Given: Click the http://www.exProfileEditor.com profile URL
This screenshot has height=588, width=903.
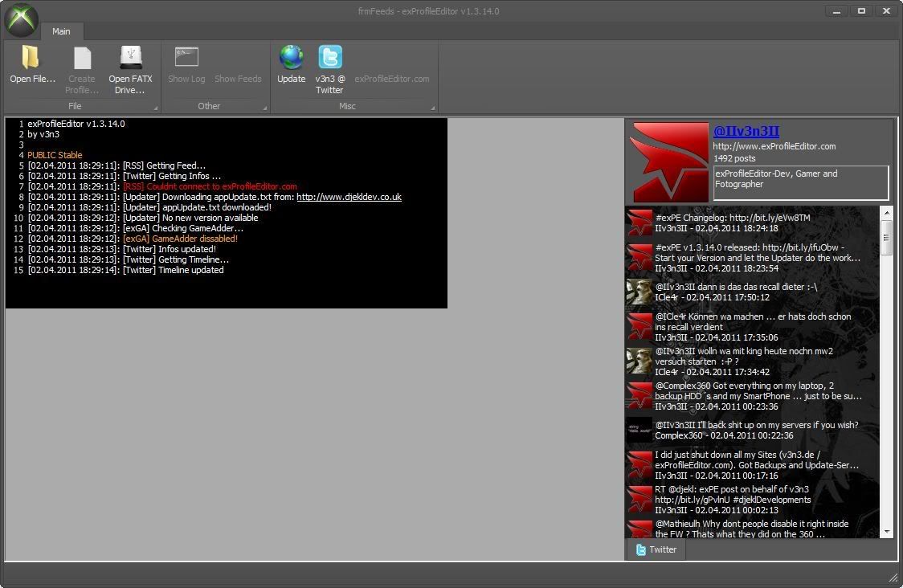Looking at the screenshot, I should 774,146.
